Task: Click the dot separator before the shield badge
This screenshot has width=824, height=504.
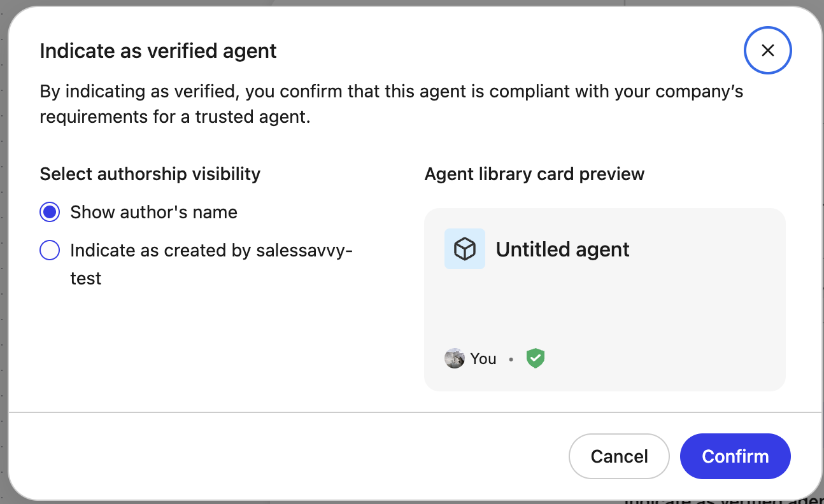Action: click(511, 360)
